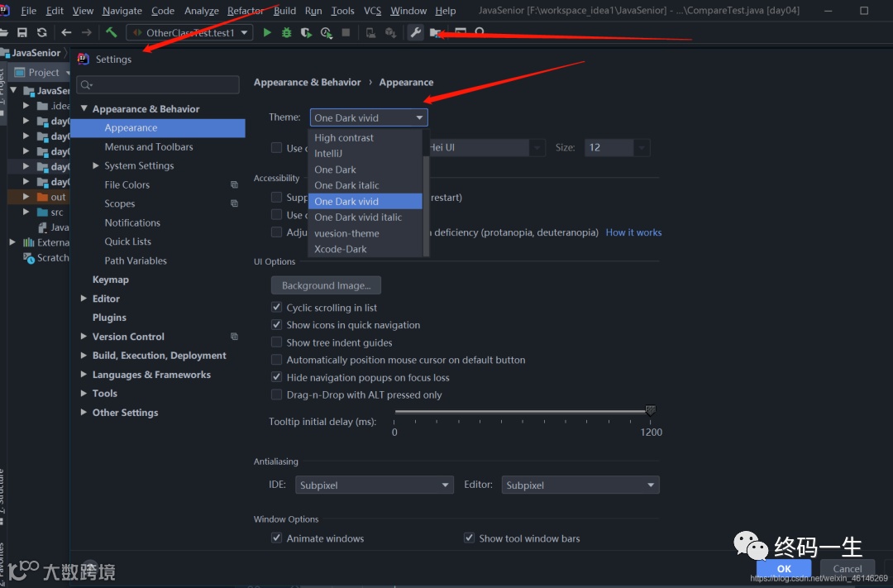Click File Colors project-level copy icon

(x=234, y=184)
